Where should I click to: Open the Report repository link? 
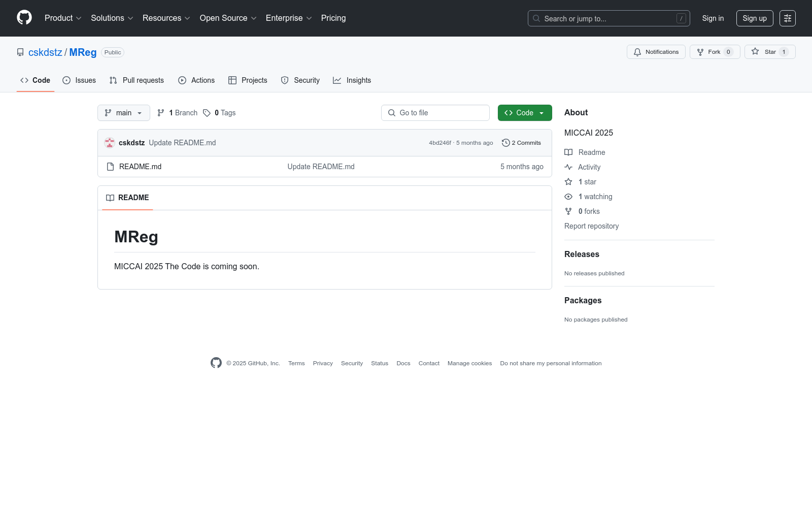coord(591,226)
